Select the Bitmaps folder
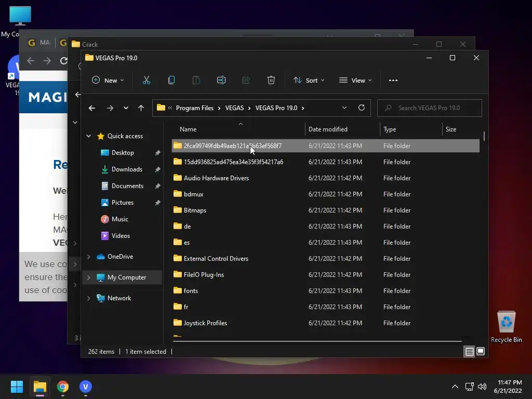The image size is (532, 399). 325,210
